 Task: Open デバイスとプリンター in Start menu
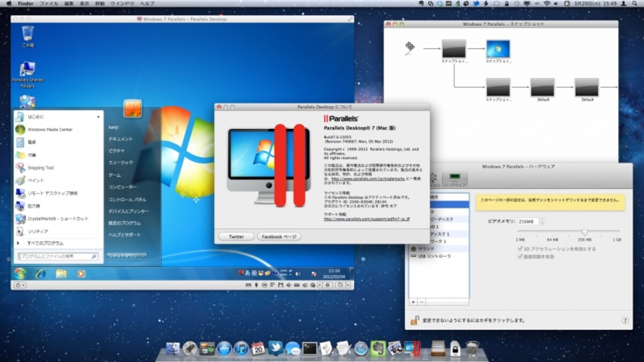129,211
